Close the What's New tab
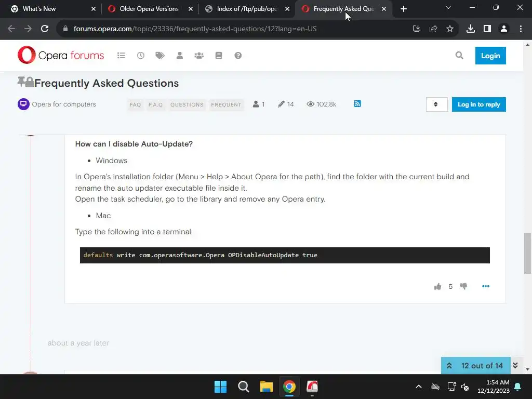Image resolution: width=532 pixels, height=399 pixels. pyautogui.click(x=94, y=9)
